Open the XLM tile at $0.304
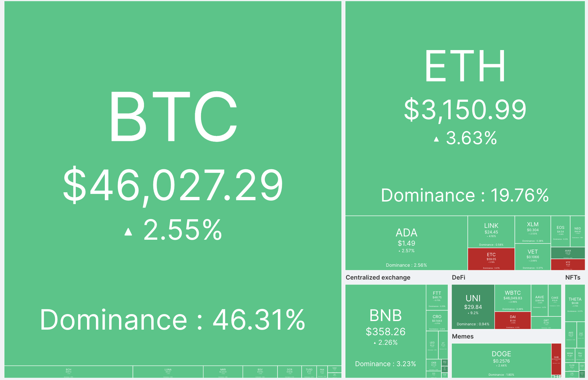Screen dimensions: 588x380 (533, 230)
